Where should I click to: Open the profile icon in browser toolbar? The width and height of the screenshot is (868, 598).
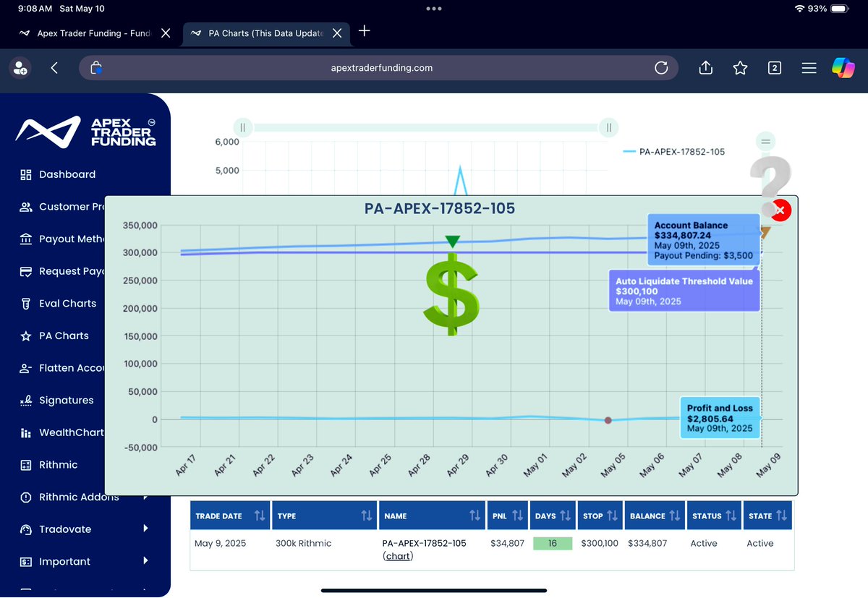19,68
